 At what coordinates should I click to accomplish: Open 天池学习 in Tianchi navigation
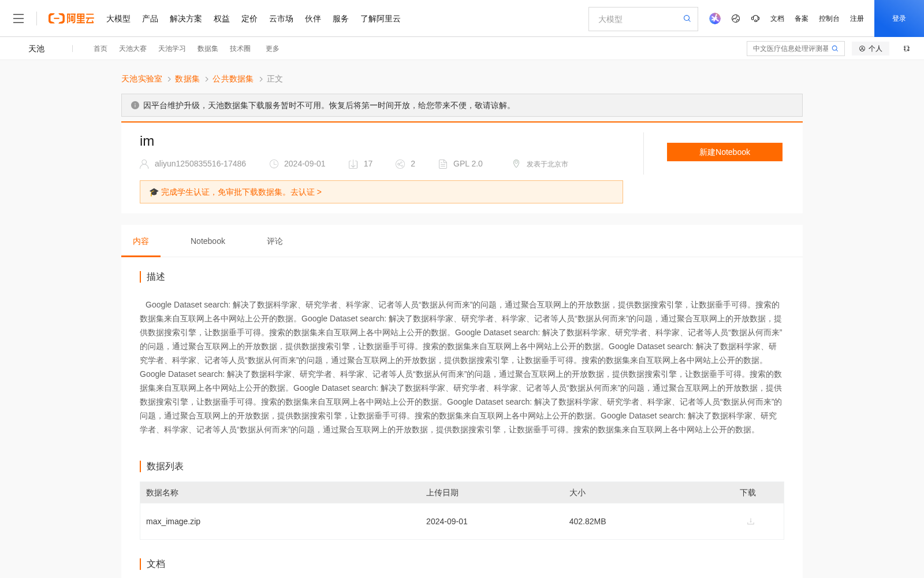(x=172, y=49)
